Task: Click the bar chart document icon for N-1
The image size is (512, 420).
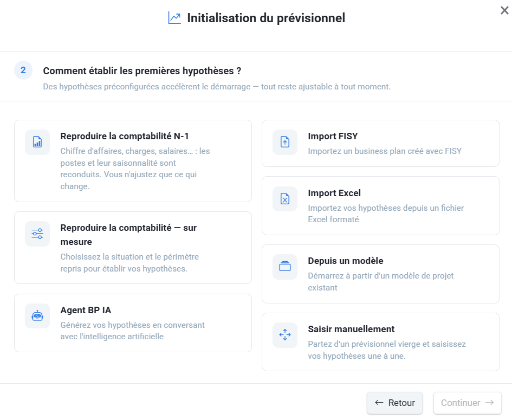Action: 37,142
